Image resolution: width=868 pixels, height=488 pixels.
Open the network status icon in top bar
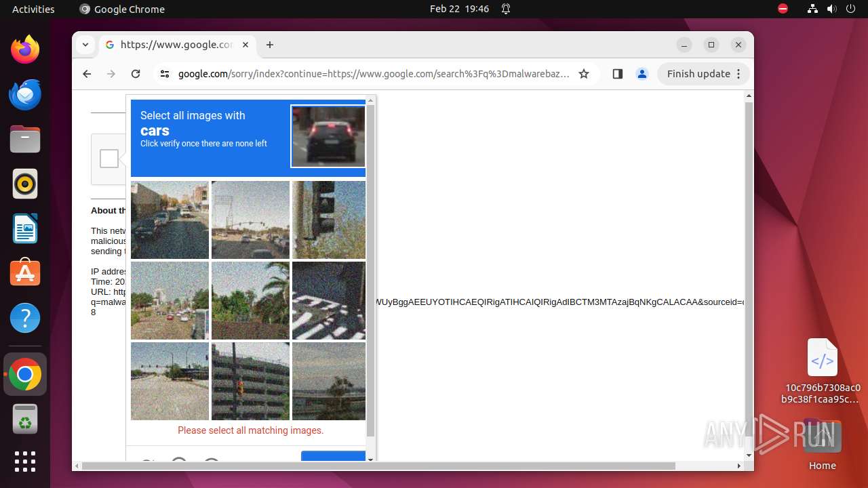click(x=813, y=9)
